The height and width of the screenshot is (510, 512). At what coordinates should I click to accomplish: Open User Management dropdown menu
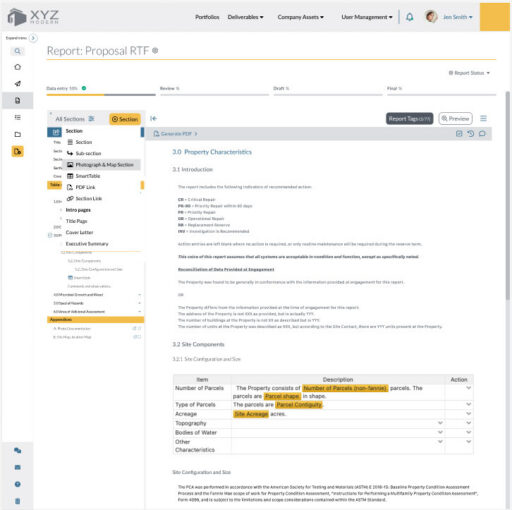tap(367, 17)
